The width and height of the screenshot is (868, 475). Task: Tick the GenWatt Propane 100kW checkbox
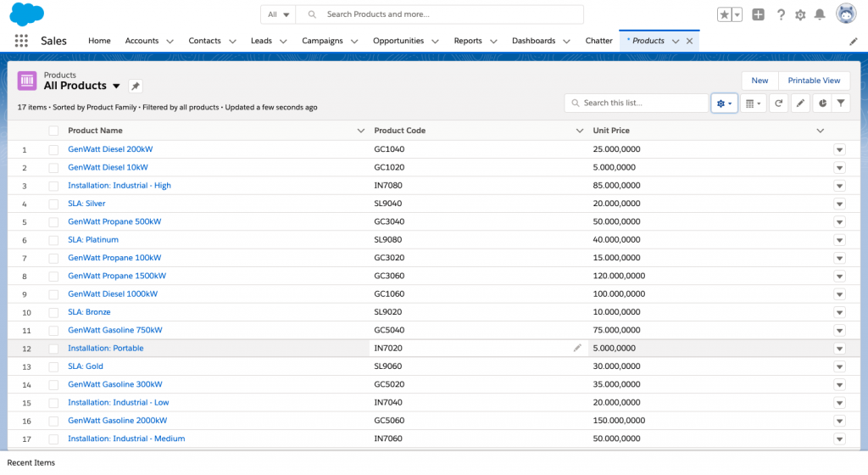pyautogui.click(x=53, y=258)
